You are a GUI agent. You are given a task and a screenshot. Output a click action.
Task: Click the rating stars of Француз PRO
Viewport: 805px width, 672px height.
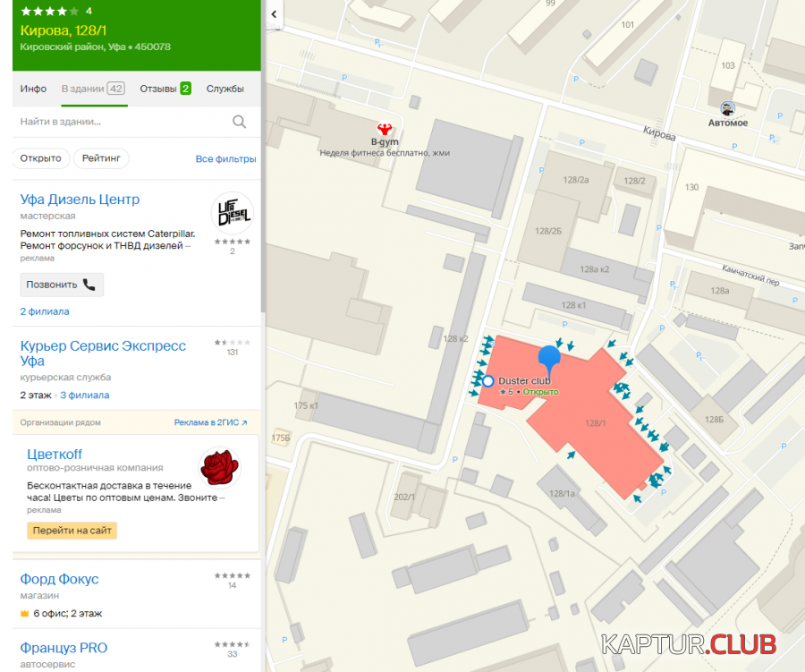(x=233, y=644)
